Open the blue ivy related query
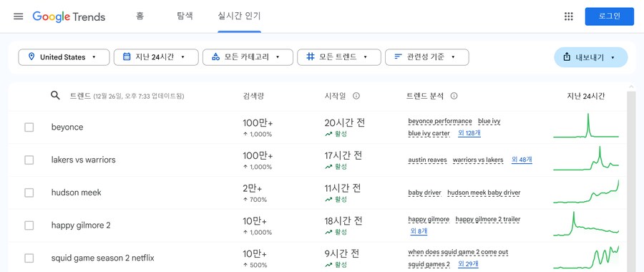The image size is (644, 272). pos(489,121)
